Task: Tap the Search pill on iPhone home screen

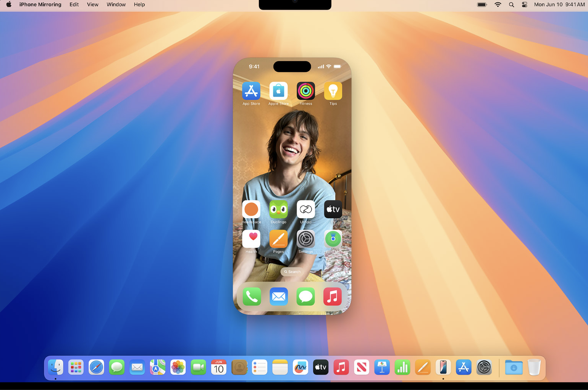Action: [292, 272]
